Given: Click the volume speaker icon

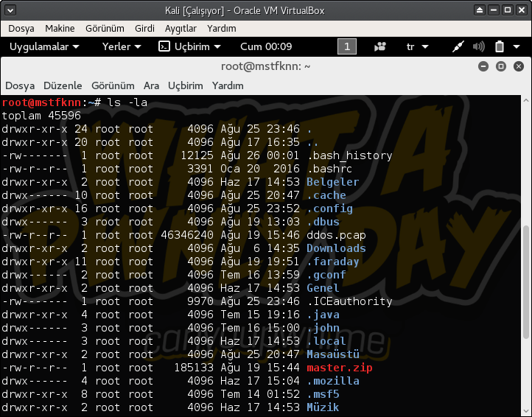Looking at the screenshot, I should [479, 46].
